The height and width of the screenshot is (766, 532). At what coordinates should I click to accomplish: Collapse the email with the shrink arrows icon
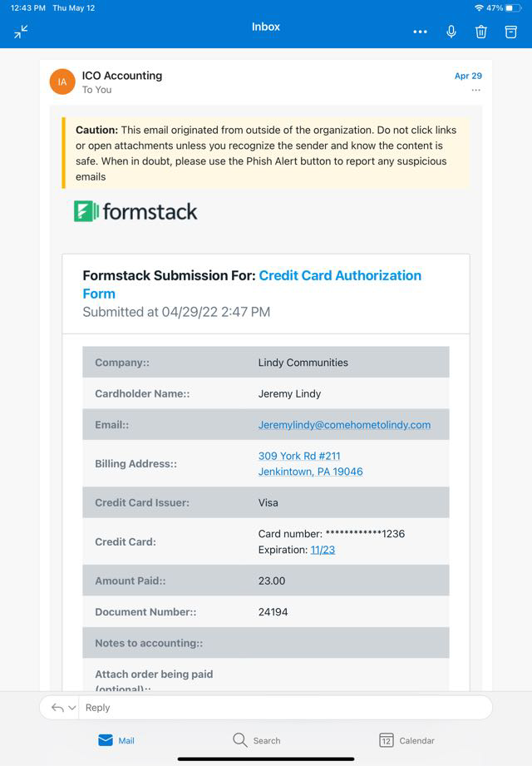click(21, 32)
